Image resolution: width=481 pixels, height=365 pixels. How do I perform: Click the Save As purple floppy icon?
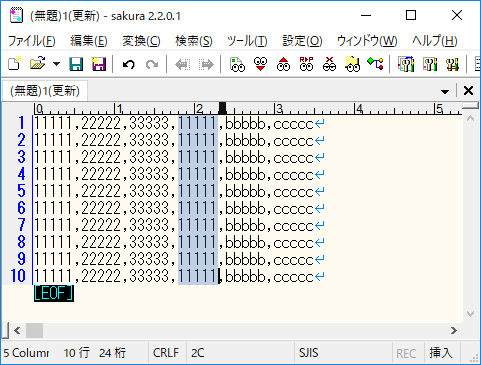tap(99, 64)
